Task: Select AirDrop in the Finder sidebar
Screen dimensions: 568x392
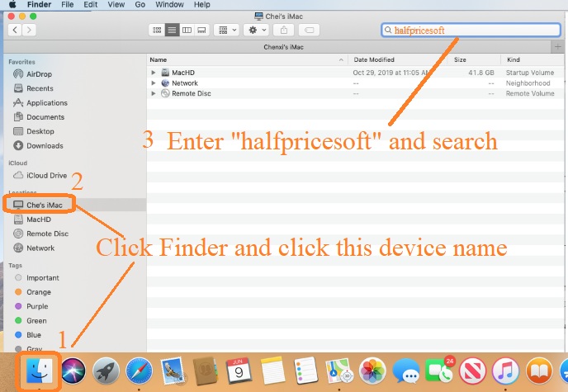Action: (39, 73)
